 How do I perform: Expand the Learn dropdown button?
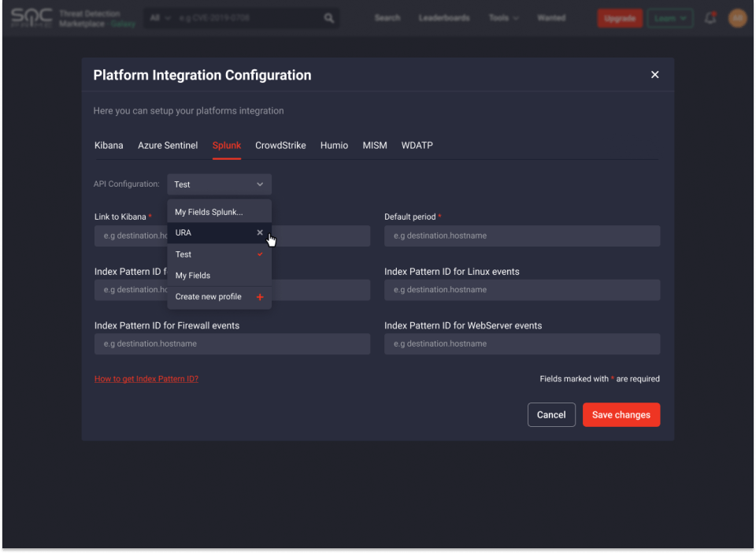pyautogui.click(x=669, y=18)
